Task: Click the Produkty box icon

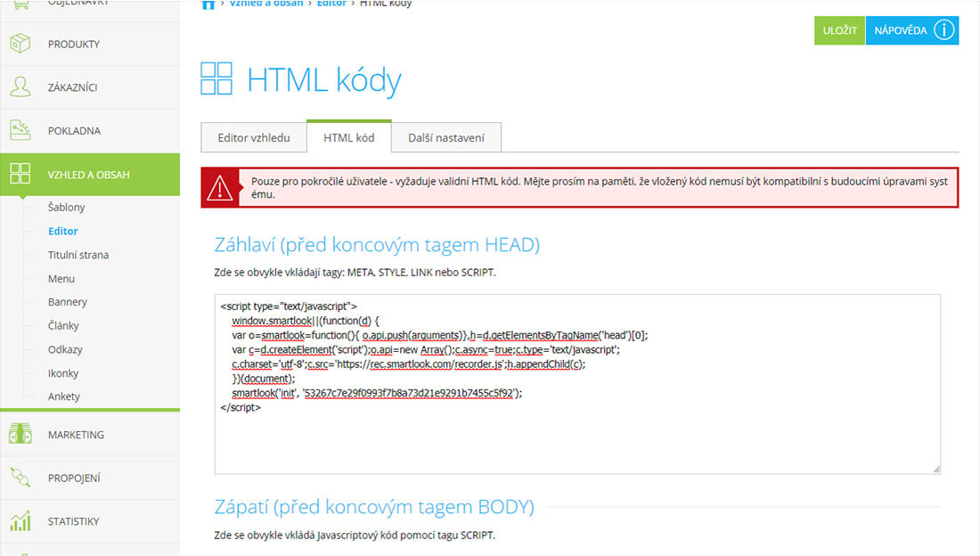Action: coord(20,44)
